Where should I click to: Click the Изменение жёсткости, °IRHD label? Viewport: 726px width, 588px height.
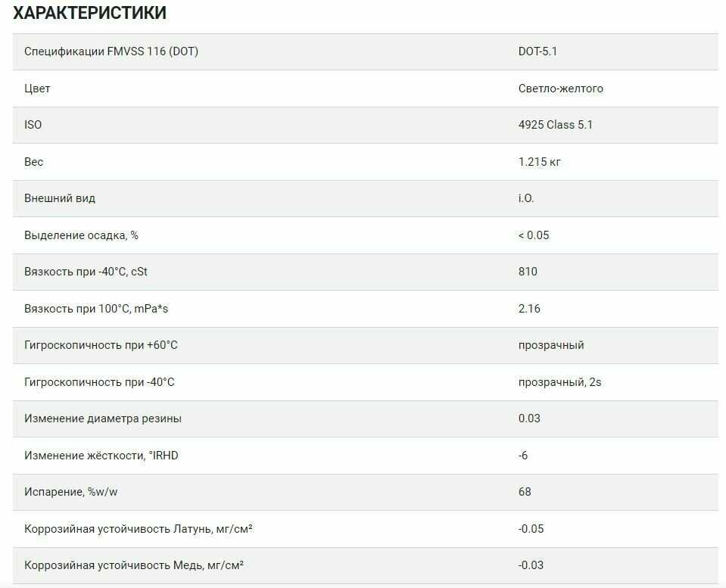[101, 456]
